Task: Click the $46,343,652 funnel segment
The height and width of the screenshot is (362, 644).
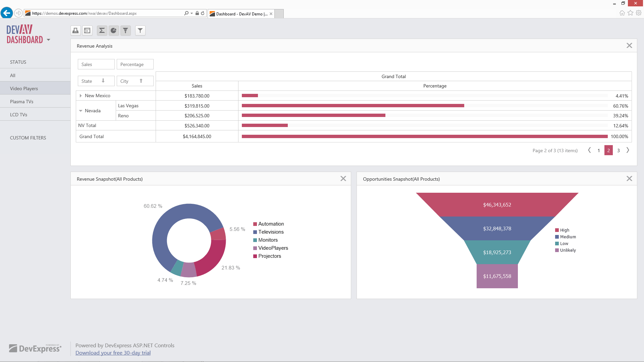Action: pyautogui.click(x=497, y=204)
